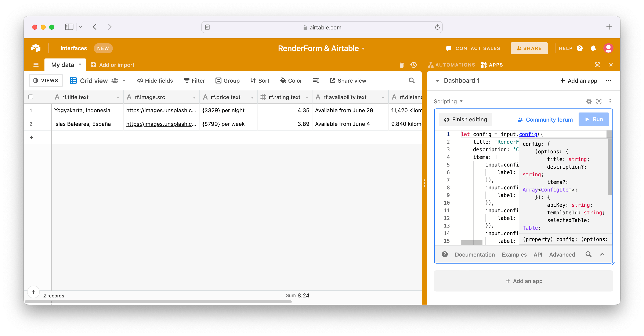
Task: Open a new Safari tab
Action: pos(609,27)
